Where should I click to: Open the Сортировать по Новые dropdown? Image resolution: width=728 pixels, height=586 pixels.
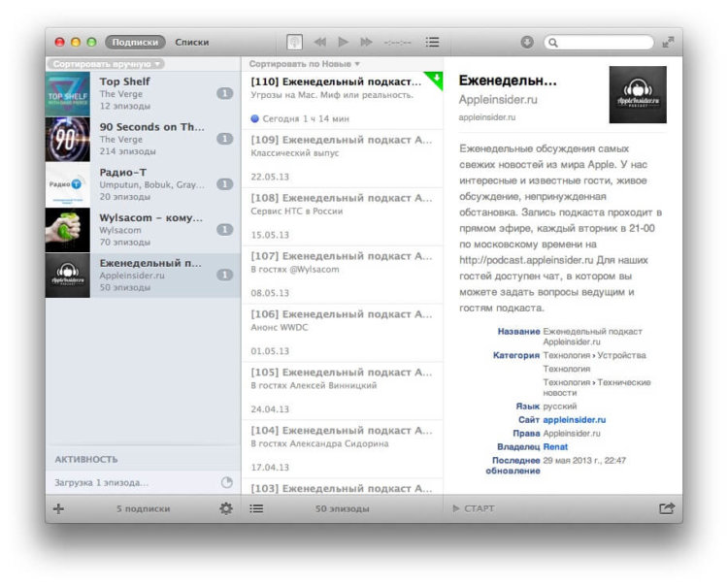304,64
